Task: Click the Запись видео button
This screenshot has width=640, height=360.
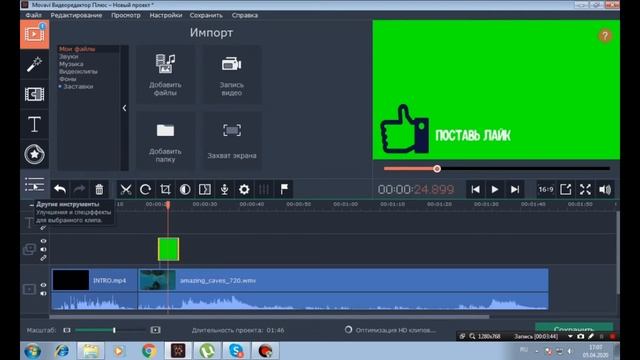Action: click(231, 75)
